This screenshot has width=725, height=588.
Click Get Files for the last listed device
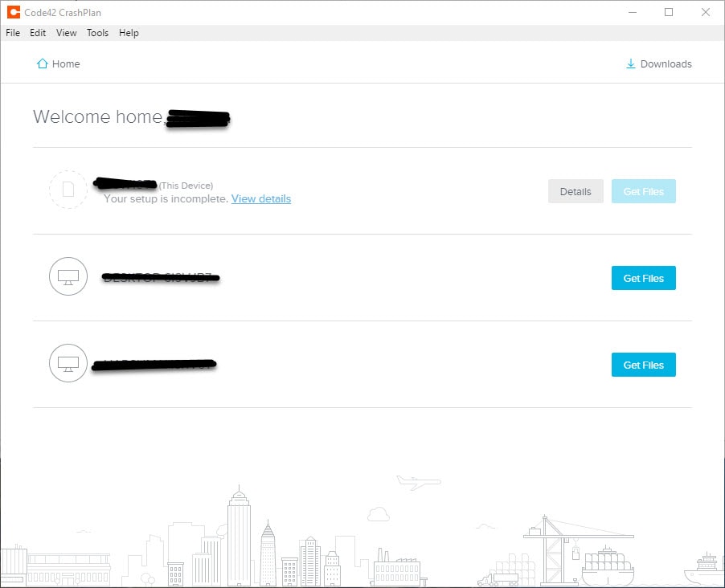644,365
